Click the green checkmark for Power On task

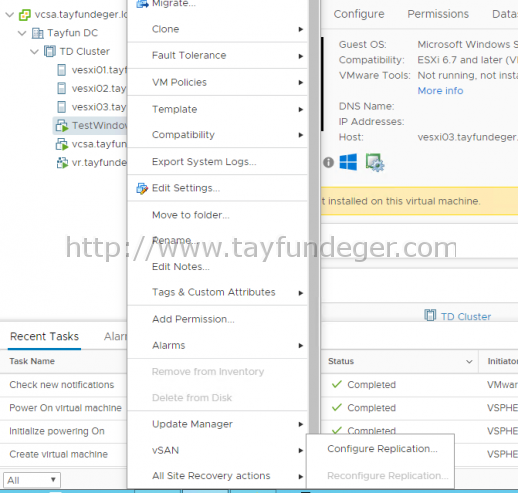[x=337, y=407]
